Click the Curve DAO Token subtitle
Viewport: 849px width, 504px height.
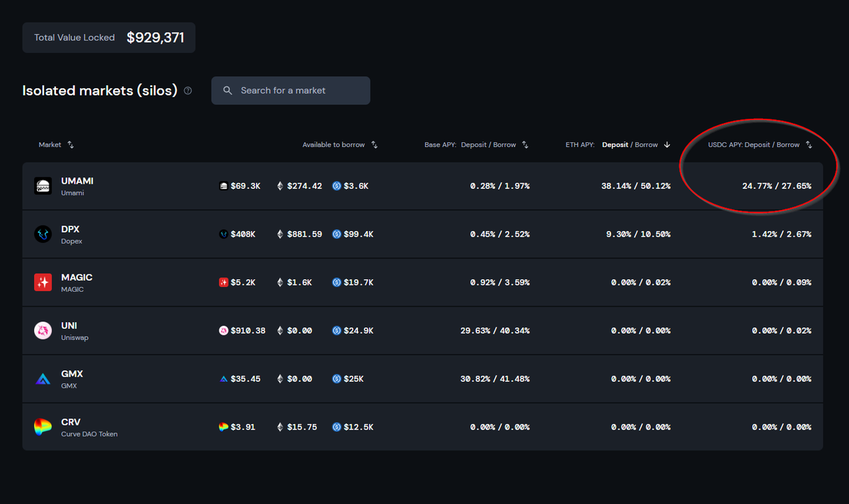pyautogui.click(x=89, y=434)
